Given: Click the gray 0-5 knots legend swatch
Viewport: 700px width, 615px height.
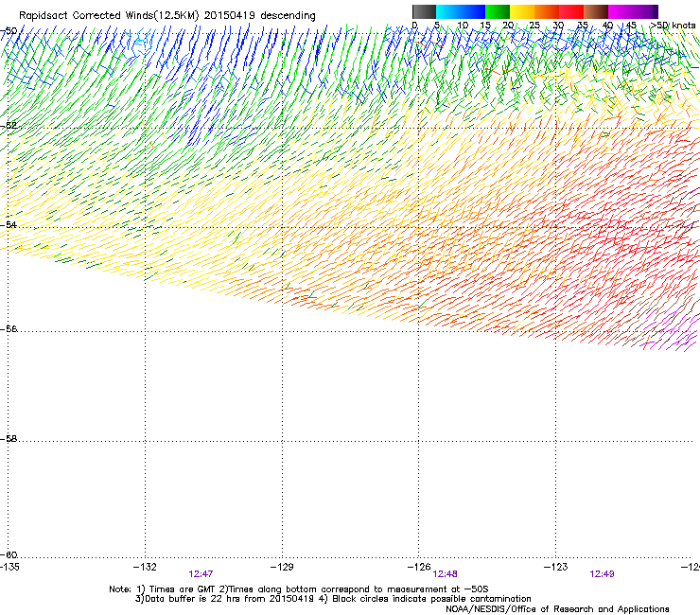Looking at the screenshot, I should (424, 11).
